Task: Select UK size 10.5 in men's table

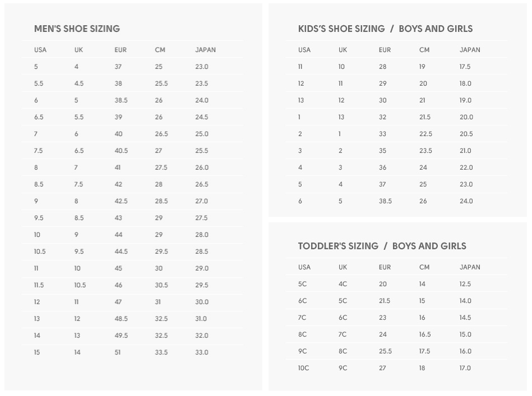Action: (x=80, y=285)
